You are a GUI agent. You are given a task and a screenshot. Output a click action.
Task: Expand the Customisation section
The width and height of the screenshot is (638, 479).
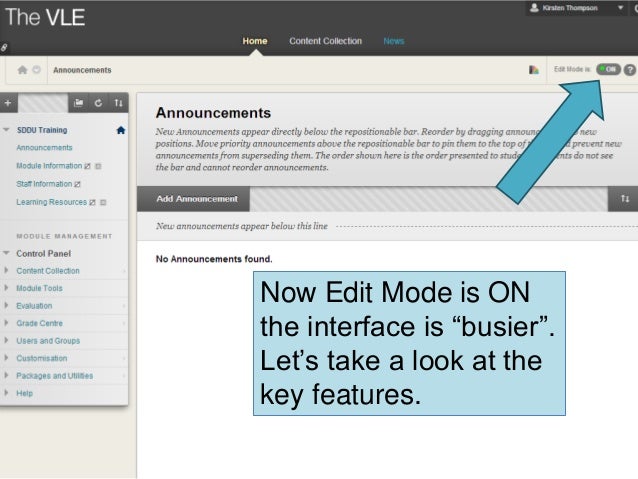(x=6, y=358)
